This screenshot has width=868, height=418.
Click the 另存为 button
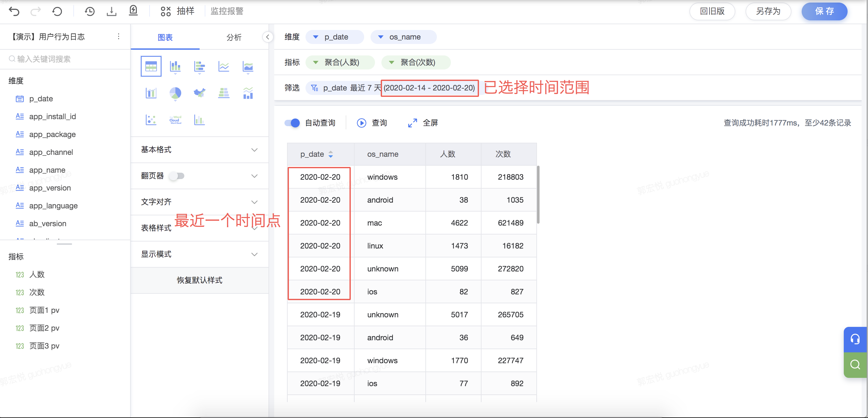click(x=768, y=11)
